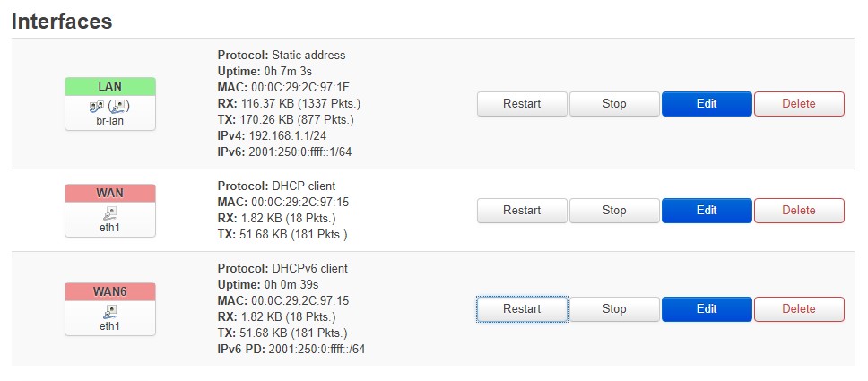
Task: Restart the LAN interface
Action: (x=522, y=103)
